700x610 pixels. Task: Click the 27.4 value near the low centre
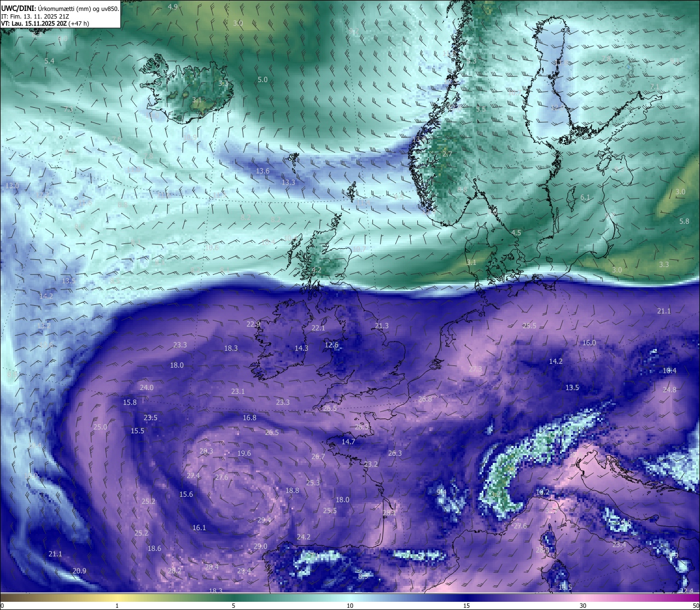[193, 475]
